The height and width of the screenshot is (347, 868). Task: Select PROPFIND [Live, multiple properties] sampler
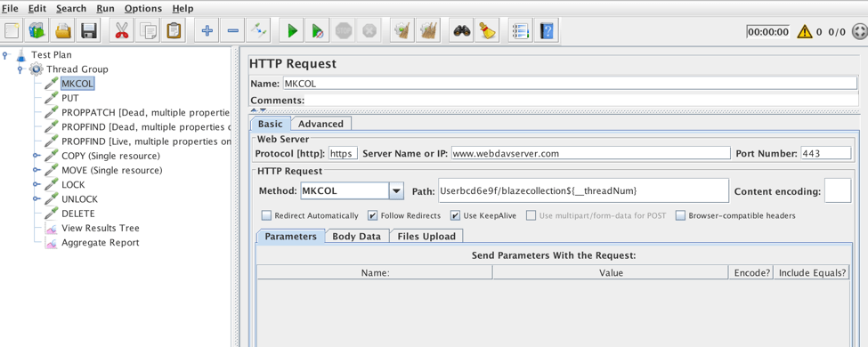pyautogui.click(x=146, y=141)
